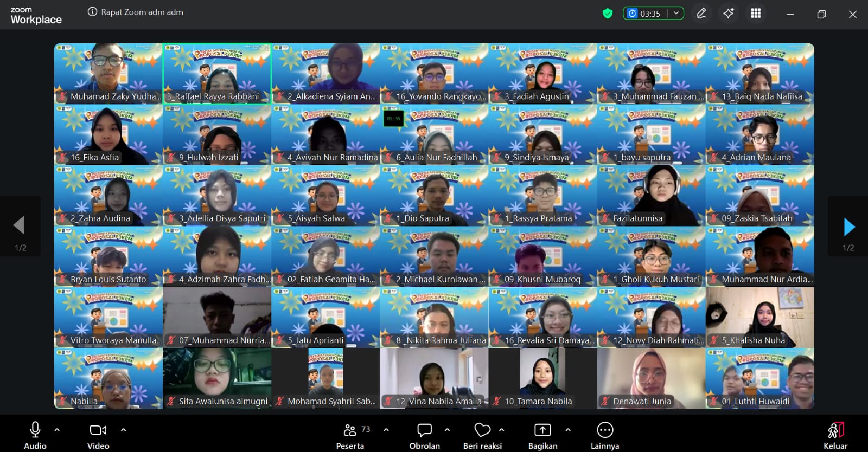
Task: Open the meeting info icon
Action: [x=92, y=12]
